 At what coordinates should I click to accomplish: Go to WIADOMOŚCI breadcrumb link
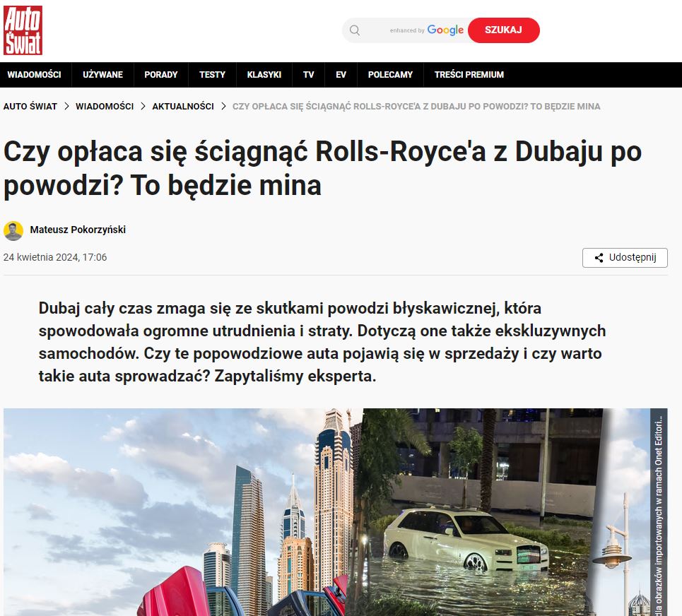coord(105,107)
